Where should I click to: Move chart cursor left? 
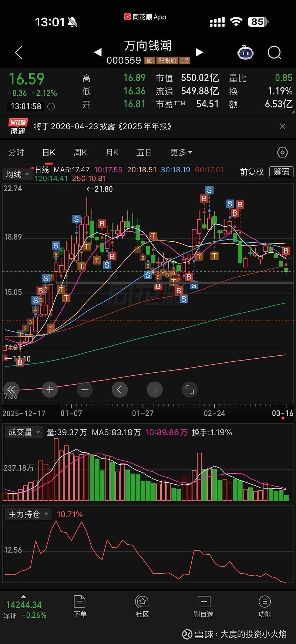pos(120,389)
